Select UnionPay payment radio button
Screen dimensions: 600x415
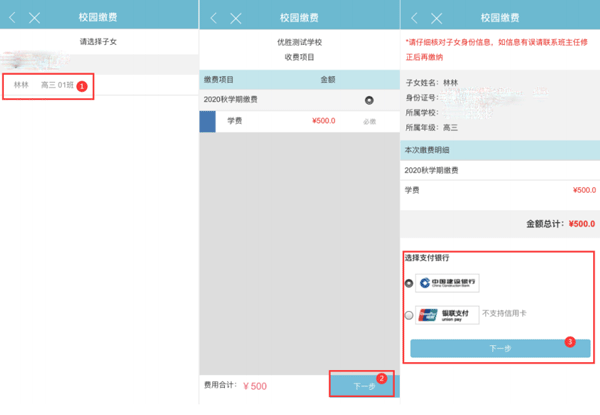click(x=409, y=315)
